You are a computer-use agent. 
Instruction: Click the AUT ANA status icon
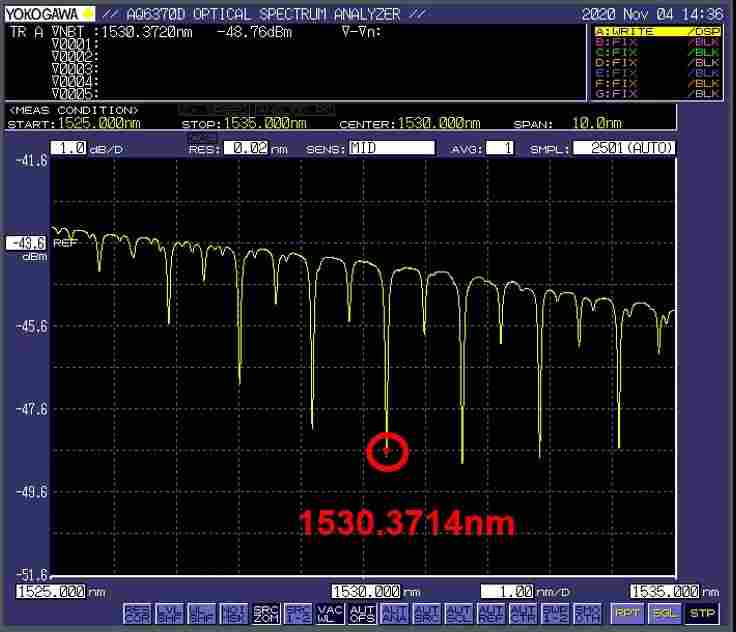click(x=394, y=613)
